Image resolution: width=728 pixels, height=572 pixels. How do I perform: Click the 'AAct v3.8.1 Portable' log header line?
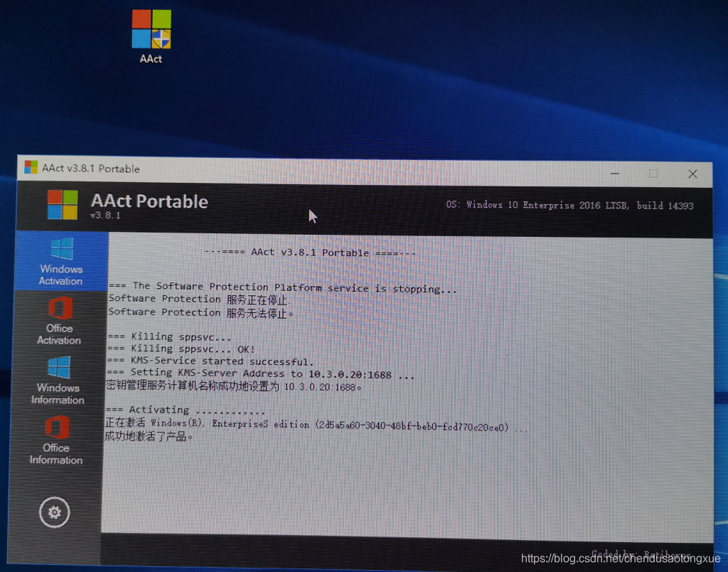(310, 253)
